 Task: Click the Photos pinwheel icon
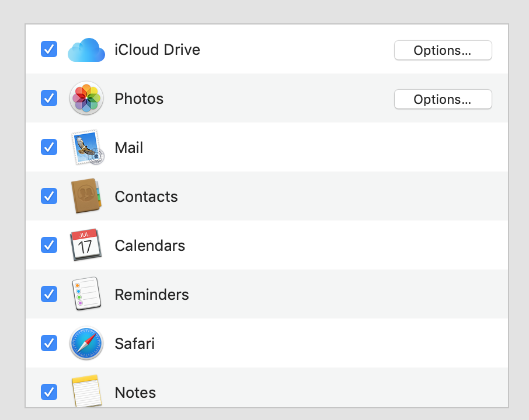click(x=86, y=98)
